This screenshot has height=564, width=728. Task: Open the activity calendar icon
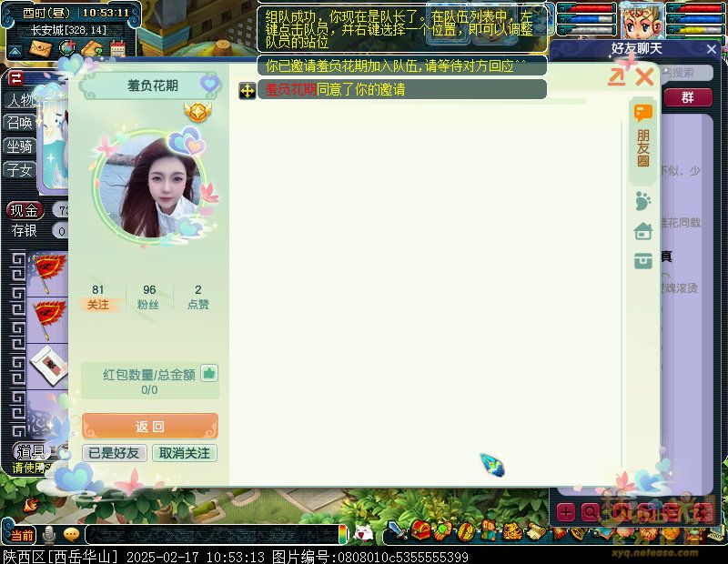[x=117, y=48]
